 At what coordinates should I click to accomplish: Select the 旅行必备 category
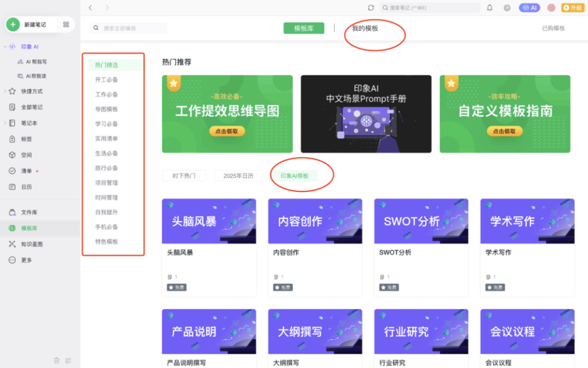pyautogui.click(x=107, y=168)
